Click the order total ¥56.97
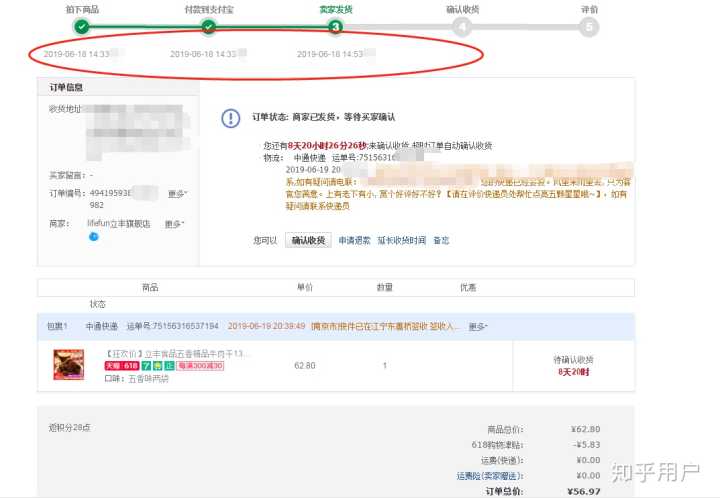 tap(584, 492)
